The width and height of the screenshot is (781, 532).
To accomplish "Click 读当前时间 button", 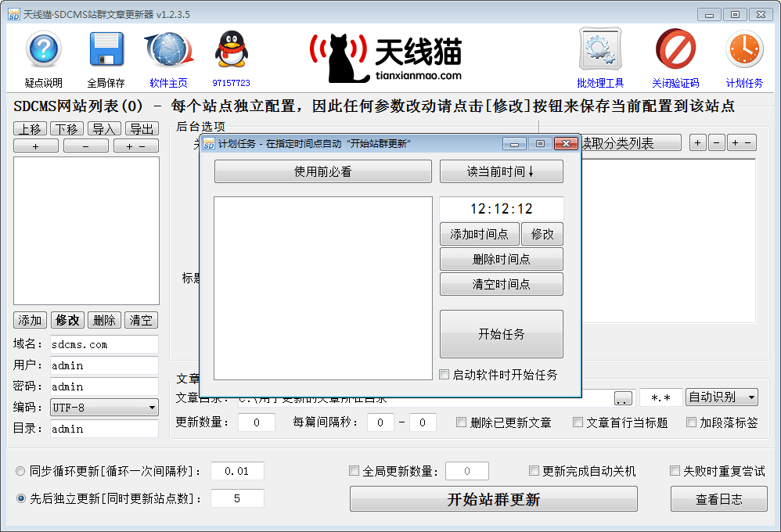I will point(501,171).
